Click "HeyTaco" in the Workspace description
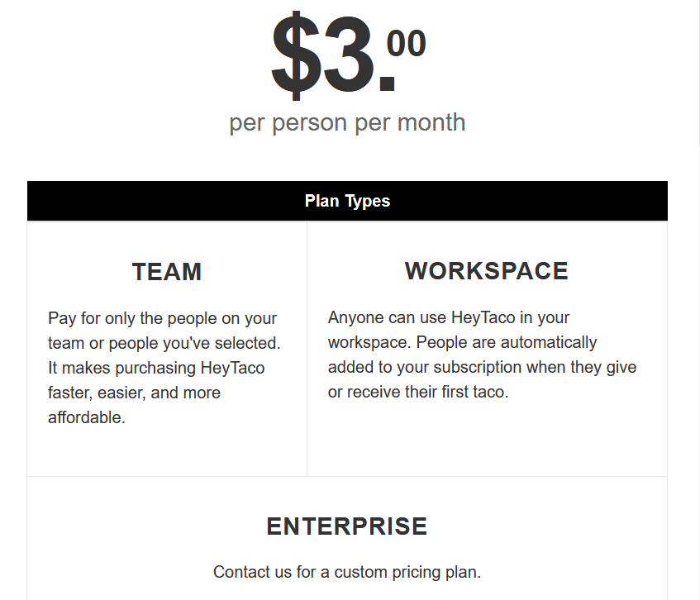Viewport: 700px width, 600px height. (x=483, y=317)
